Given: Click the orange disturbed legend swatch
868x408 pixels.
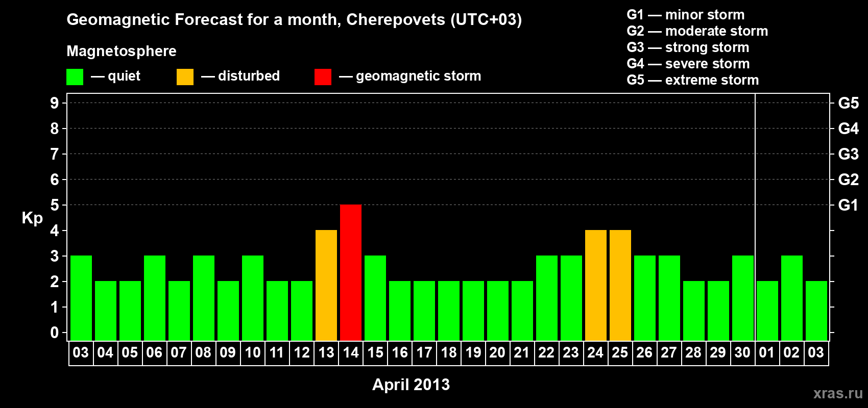Looking at the screenshot, I should tap(185, 77).
